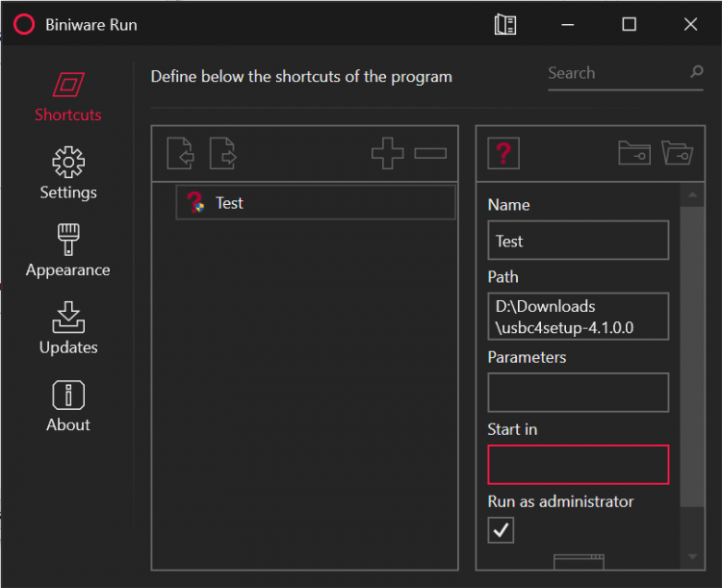Select the Test shortcut in the list

click(x=315, y=203)
